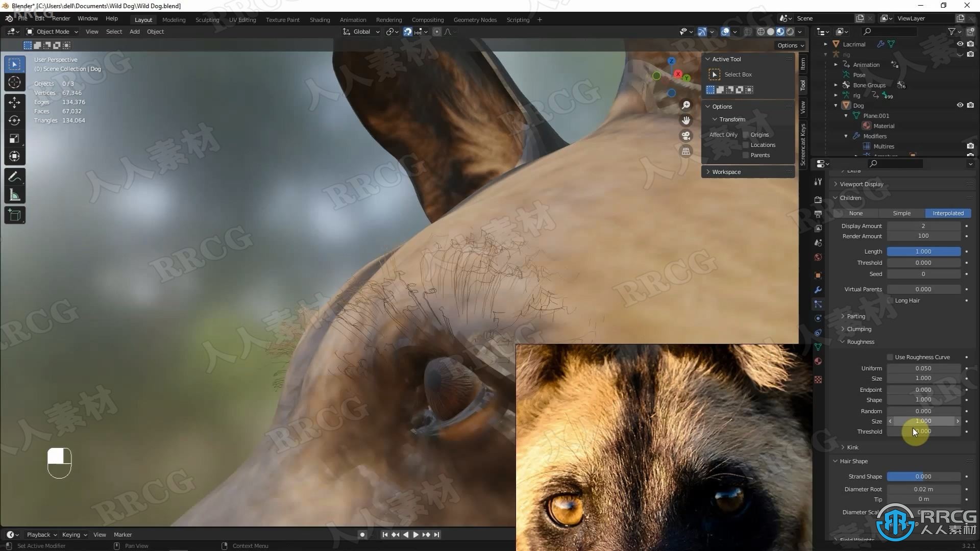Open the Sculpting workspace tab

(207, 19)
